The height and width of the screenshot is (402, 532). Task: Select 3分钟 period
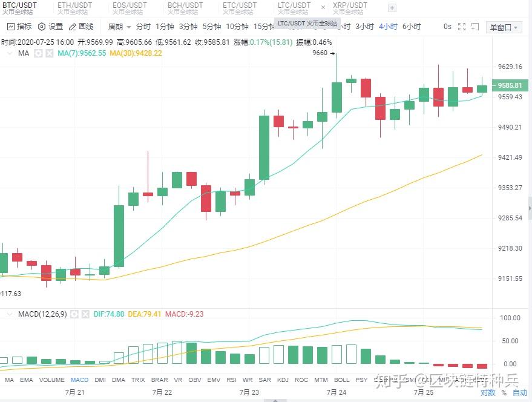pyautogui.click(x=188, y=27)
